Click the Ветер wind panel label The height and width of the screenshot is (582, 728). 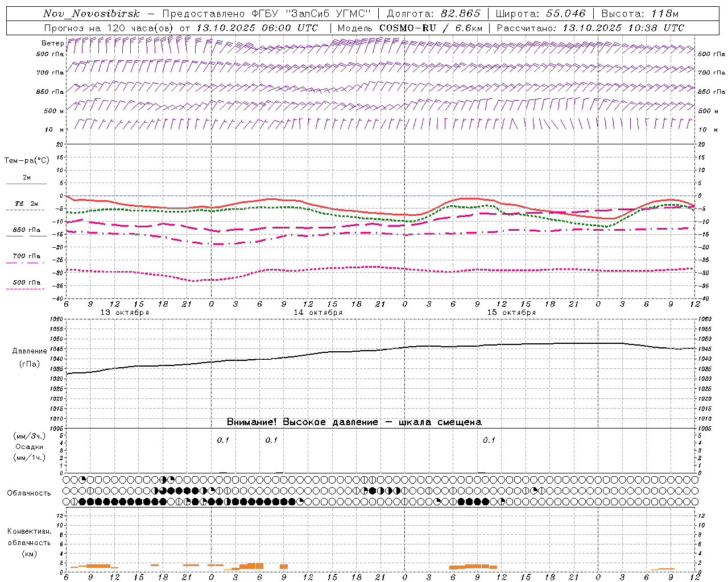pyautogui.click(x=52, y=43)
